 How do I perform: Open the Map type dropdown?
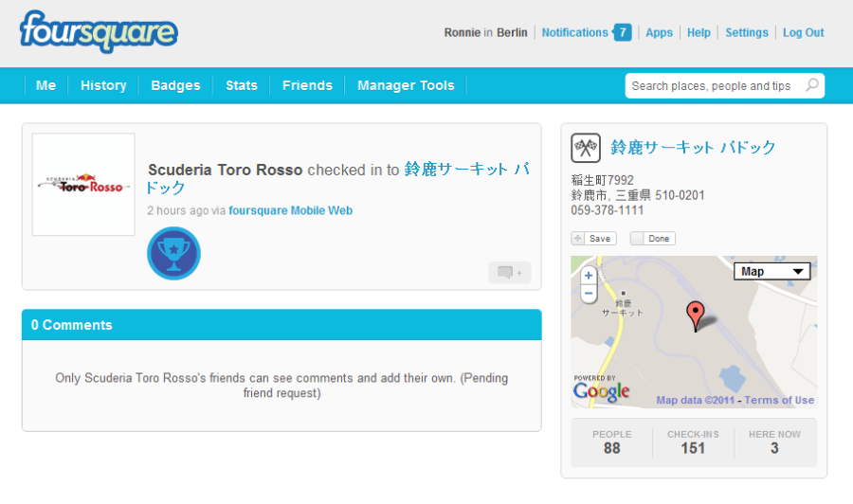coord(771,271)
